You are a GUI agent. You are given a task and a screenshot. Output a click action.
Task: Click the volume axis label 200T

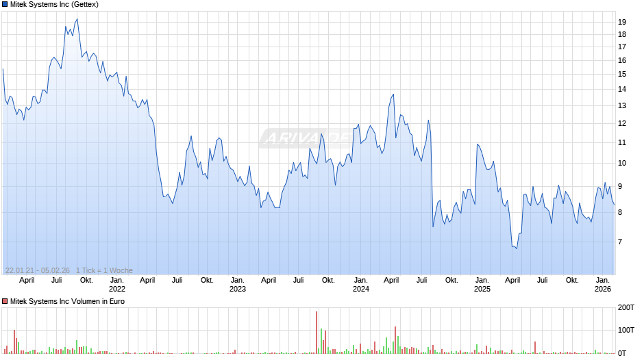click(x=626, y=307)
